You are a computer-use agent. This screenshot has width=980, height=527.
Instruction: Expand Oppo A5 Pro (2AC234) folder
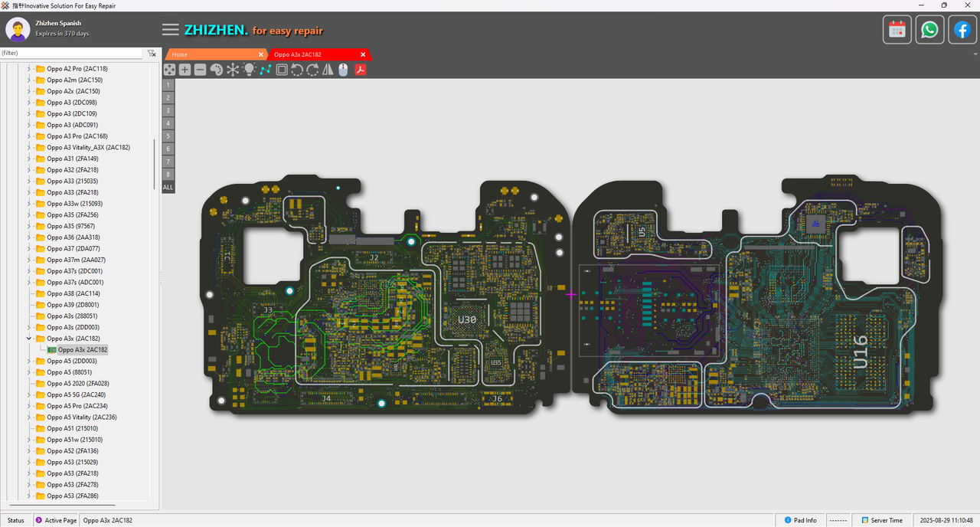click(x=29, y=406)
